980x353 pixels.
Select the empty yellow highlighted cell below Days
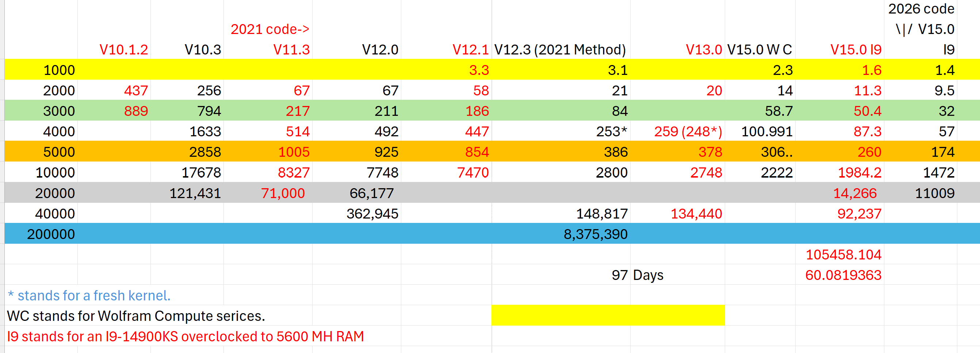(x=608, y=316)
